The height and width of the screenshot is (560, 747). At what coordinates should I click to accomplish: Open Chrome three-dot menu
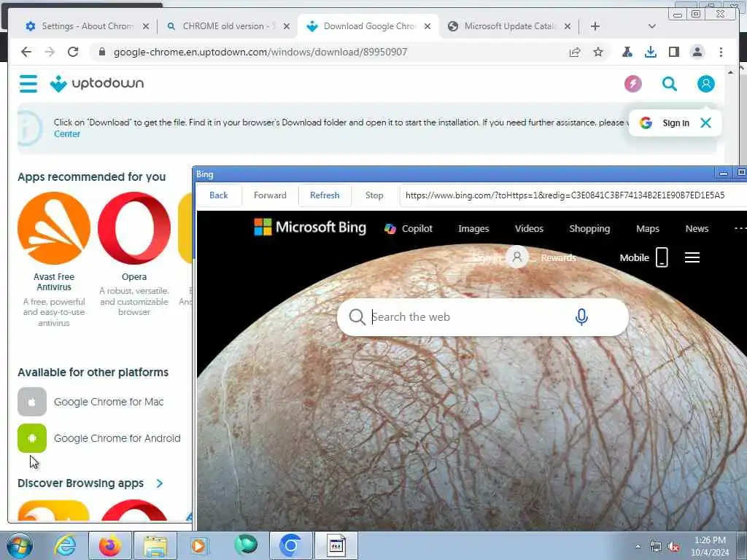(721, 52)
